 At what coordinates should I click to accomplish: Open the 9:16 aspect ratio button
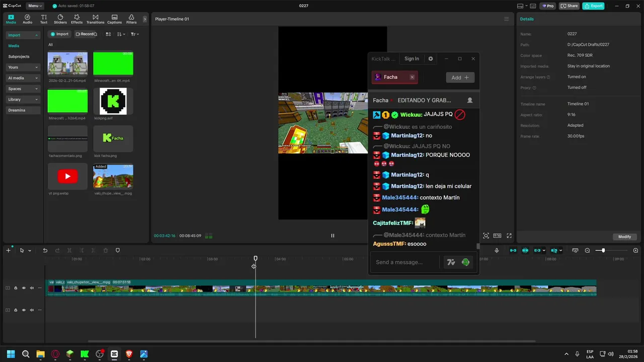(497, 235)
